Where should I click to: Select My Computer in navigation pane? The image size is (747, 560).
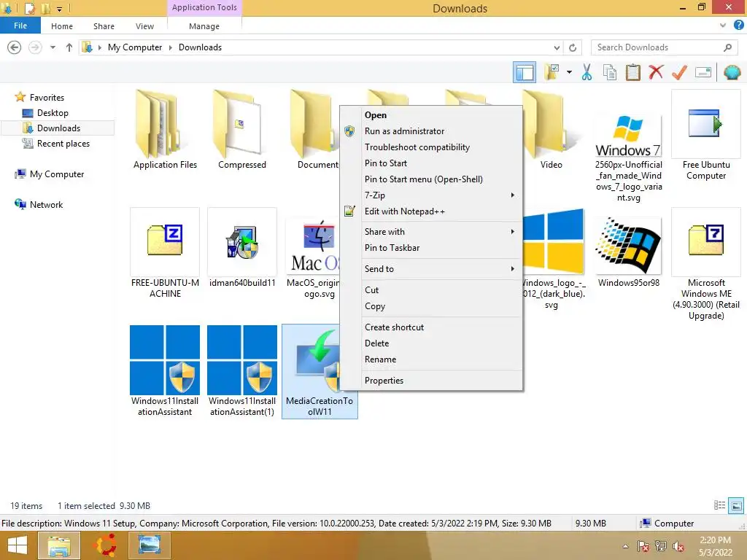57,174
